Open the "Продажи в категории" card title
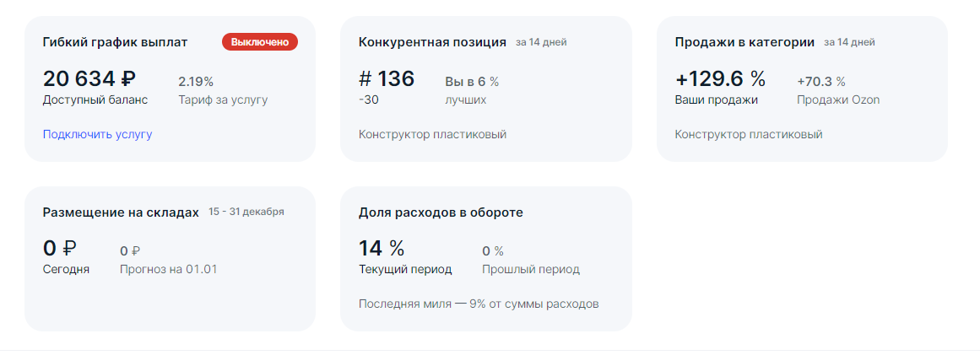This screenshot has height=355, width=980. tap(744, 42)
